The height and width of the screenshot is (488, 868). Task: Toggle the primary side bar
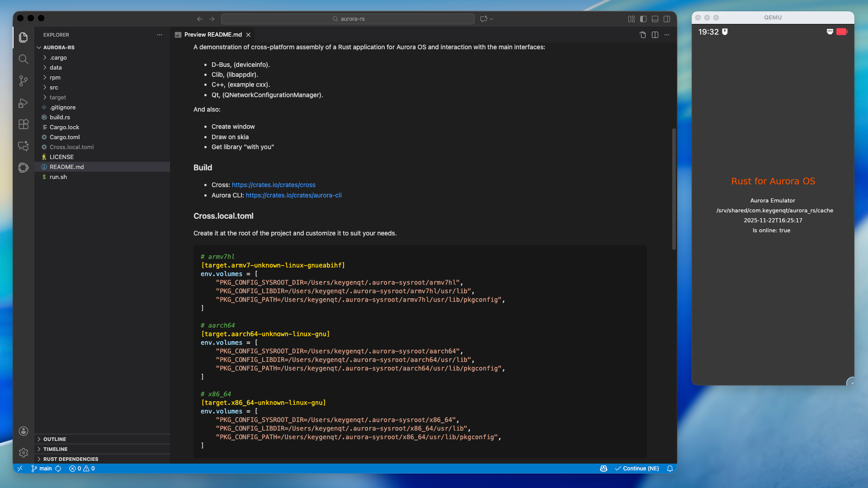pos(643,19)
